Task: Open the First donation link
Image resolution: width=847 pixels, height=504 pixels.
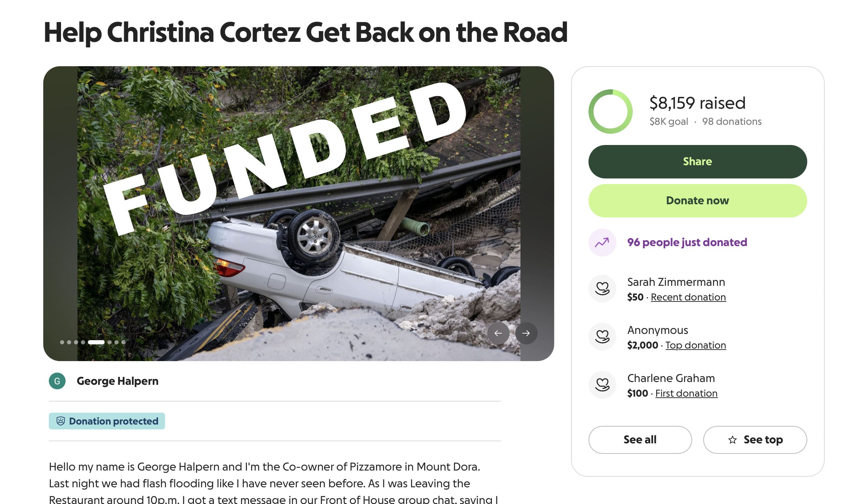Action: (x=686, y=394)
